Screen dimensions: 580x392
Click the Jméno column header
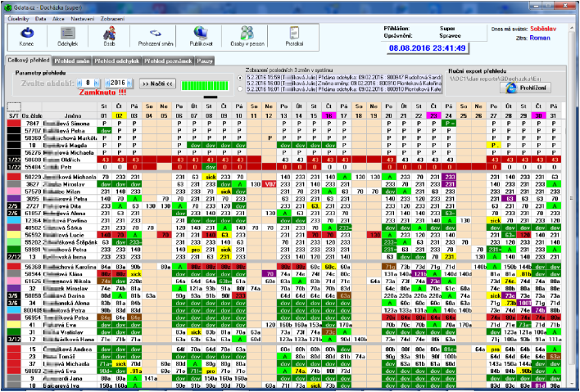pos(70,115)
